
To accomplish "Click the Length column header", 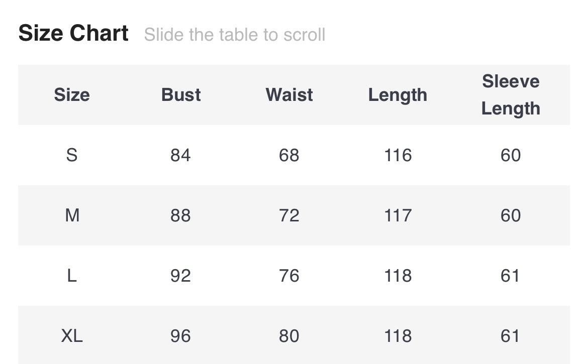I will (x=398, y=95).
